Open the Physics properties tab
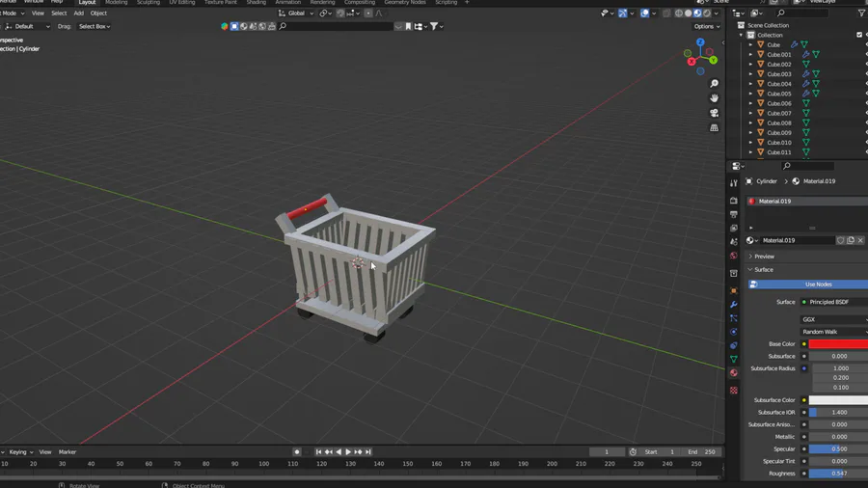 (734, 332)
